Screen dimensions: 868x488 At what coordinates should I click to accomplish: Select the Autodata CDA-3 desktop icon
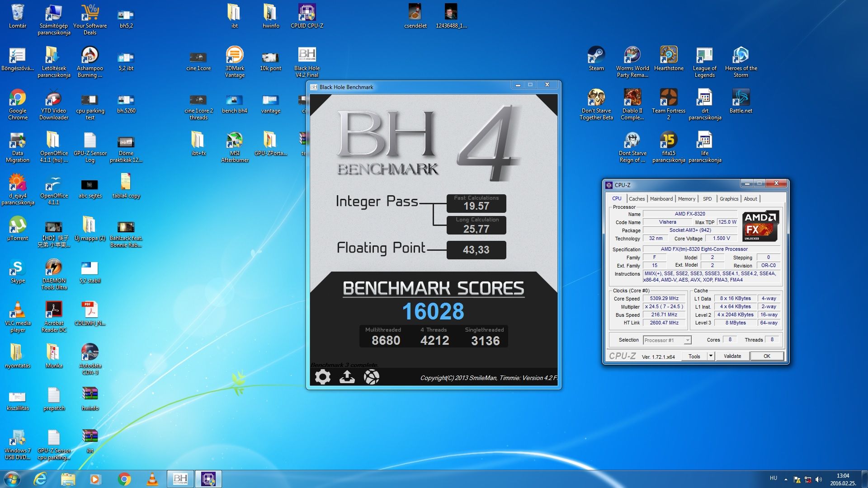[x=90, y=359]
